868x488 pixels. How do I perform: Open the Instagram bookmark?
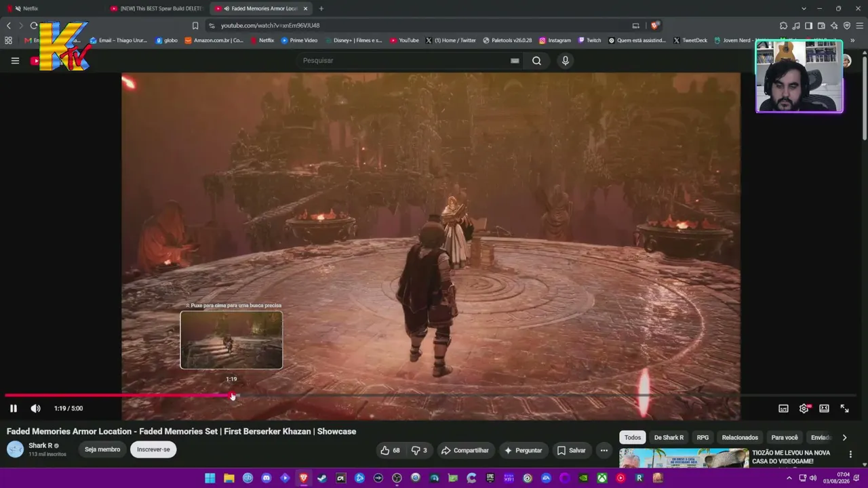555,41
